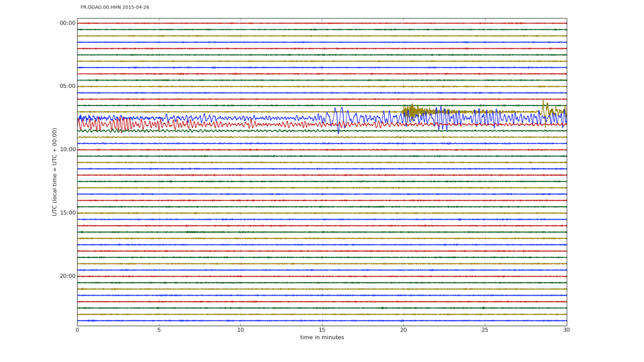This screenshot has width=644, height=362.
Task: Click the bottom-most blue trace line
Action: [322, 320]
